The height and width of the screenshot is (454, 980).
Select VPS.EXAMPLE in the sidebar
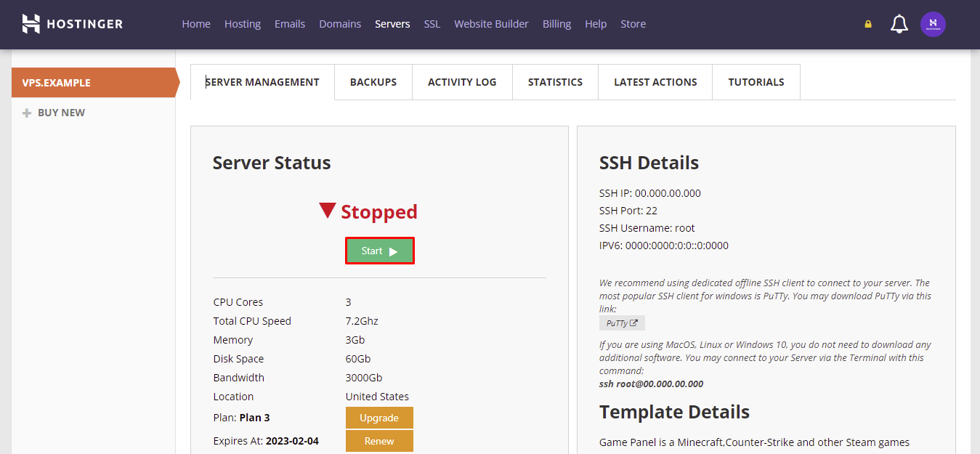pyautogui.click(x=54, y=82)
